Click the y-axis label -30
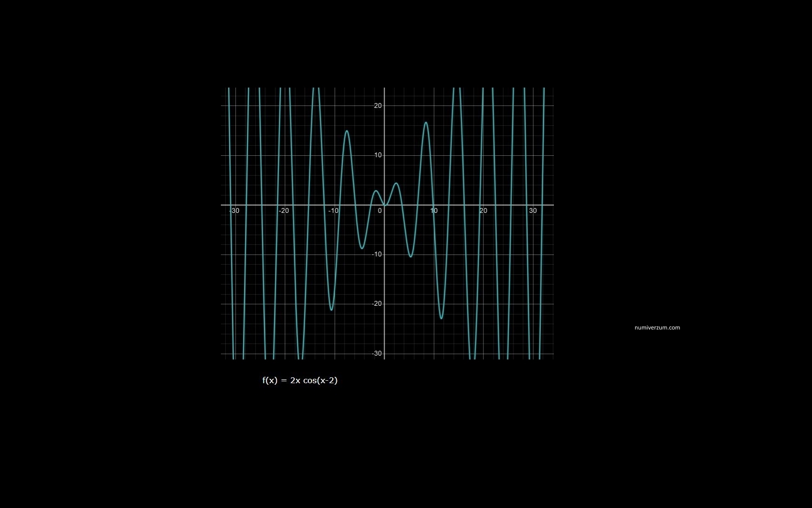 (377, 353)
